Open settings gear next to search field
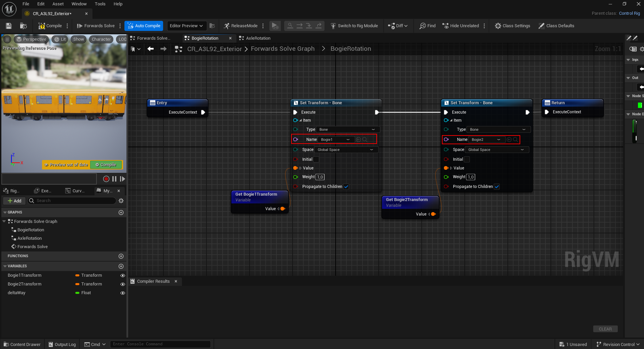The height and width of the screenshot is (349, 644). coord(121,201)
